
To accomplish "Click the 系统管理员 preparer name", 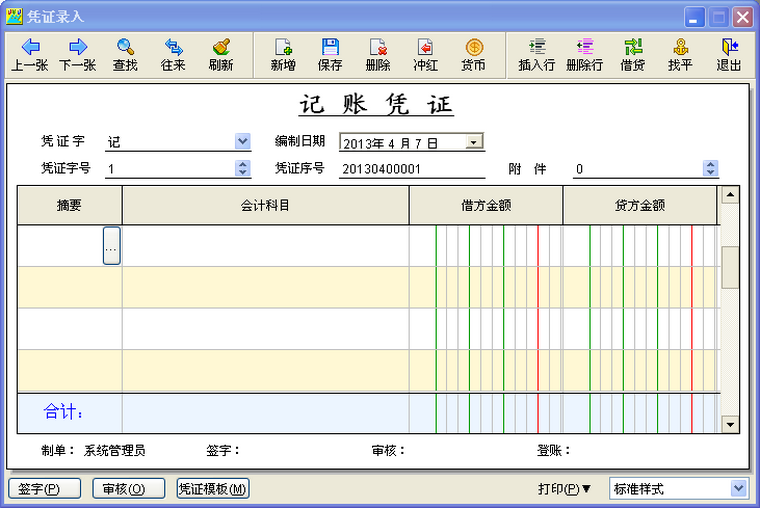I will [114, 451].
